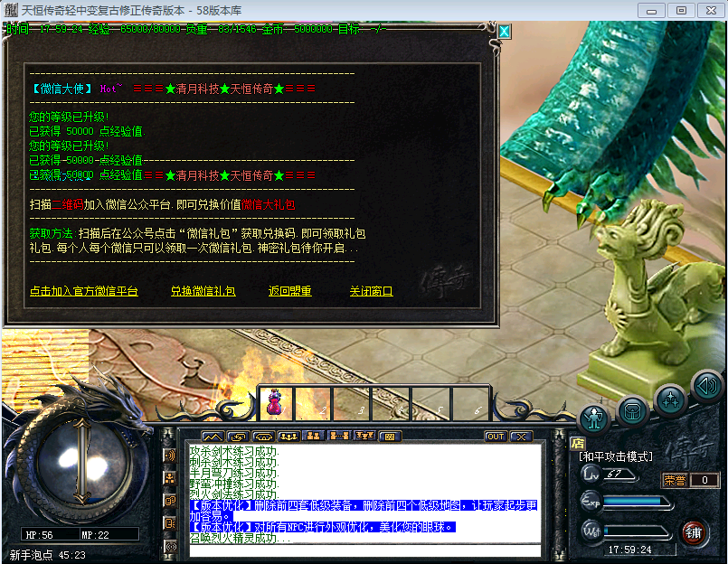728x564 pixels.
Task: Click the [和平攻击模式] attack mode text
Action: pyautogui.click(x=616, y=456)
